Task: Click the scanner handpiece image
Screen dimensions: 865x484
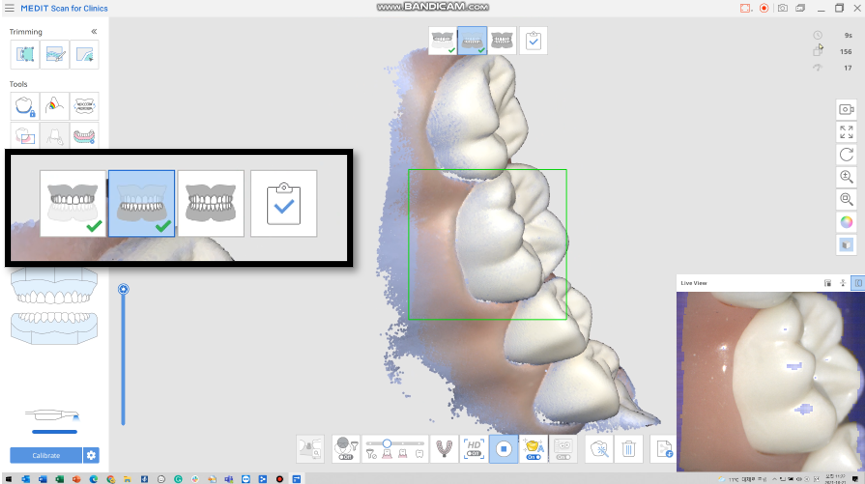Action: tap(53, 415)
